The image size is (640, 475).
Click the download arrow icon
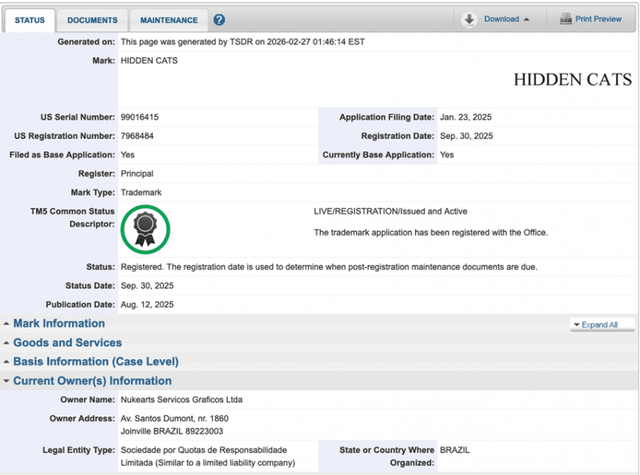pyautogui.click(x=469, y=19)
